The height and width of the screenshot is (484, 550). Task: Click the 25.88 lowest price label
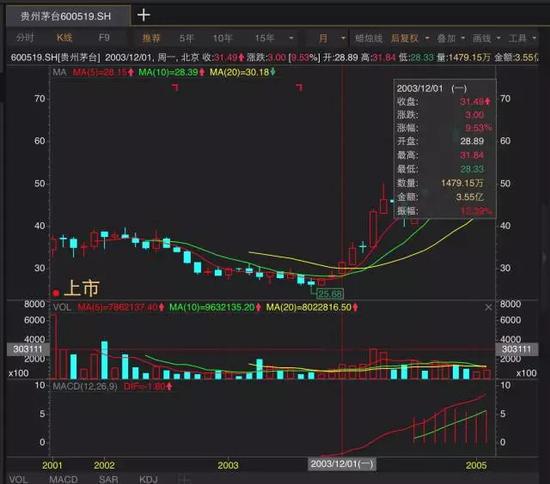[330, 294]
